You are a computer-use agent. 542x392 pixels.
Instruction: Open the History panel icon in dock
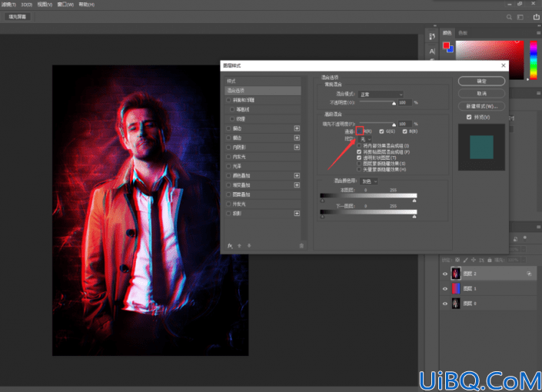[432, 37]
